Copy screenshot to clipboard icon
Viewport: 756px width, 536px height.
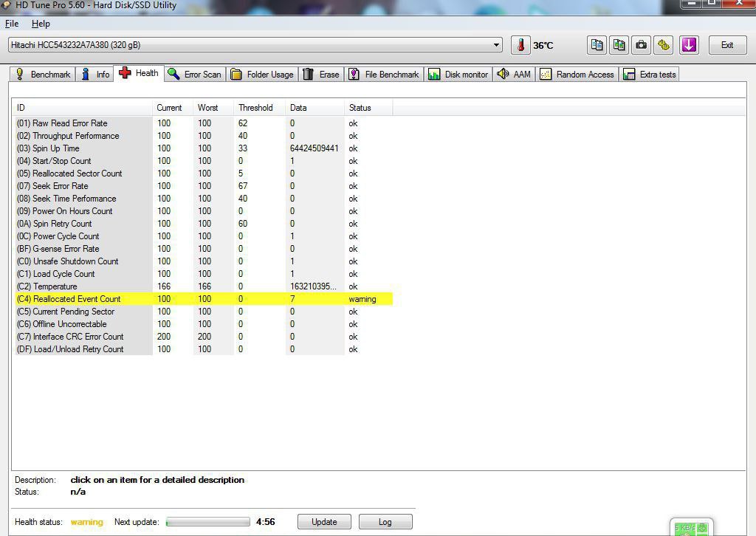point(619,45)
